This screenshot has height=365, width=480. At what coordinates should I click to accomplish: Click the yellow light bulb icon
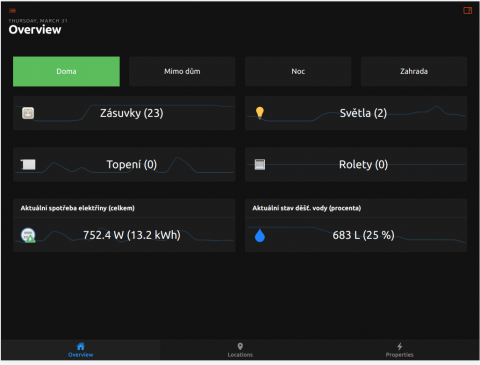tap(260, 113)
